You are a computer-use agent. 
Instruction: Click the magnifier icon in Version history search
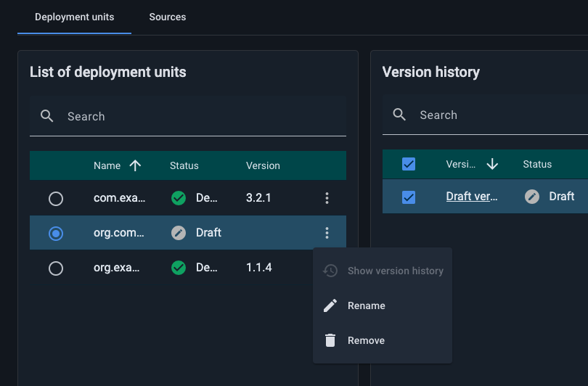(399, 115)
